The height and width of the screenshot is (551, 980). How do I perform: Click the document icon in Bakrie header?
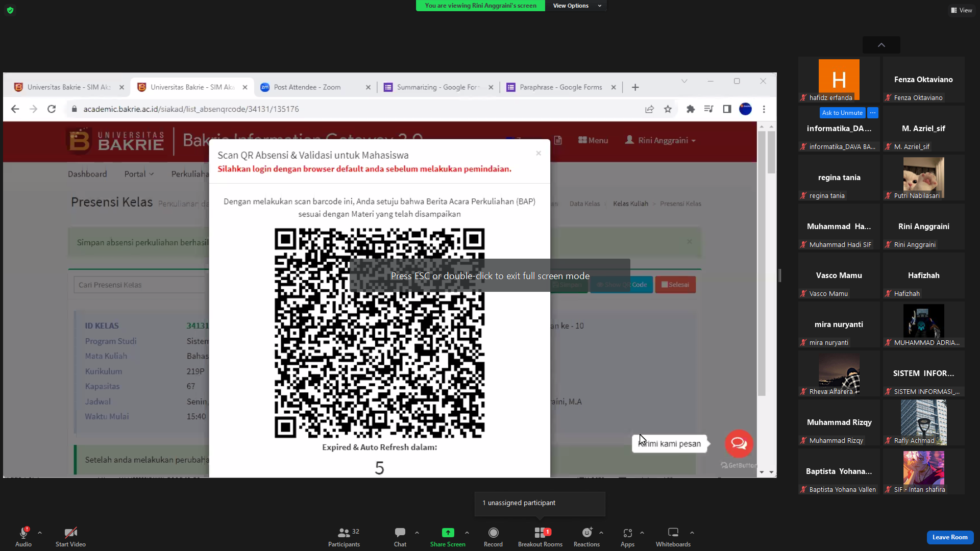coord(558,140)
